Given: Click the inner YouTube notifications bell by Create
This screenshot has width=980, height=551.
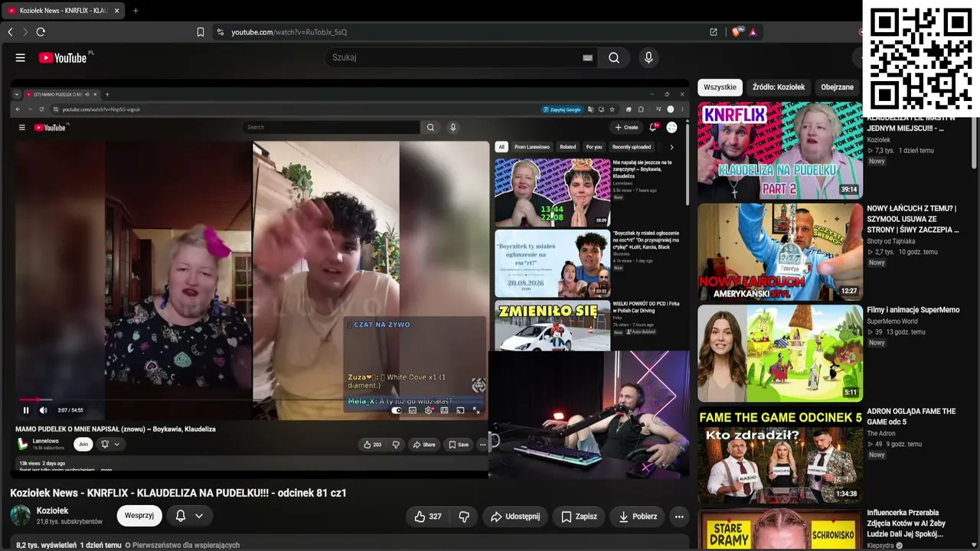Looking at the screenshot, I should [653, 127].
